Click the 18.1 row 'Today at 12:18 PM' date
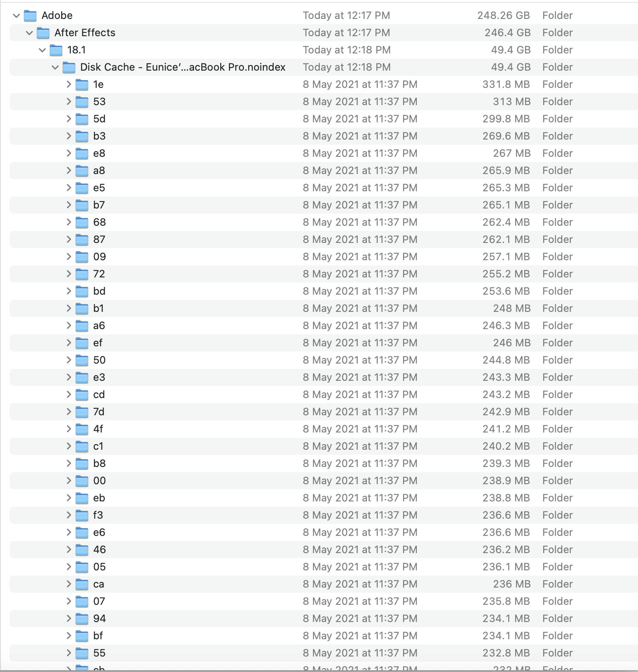 pos(347,50)
